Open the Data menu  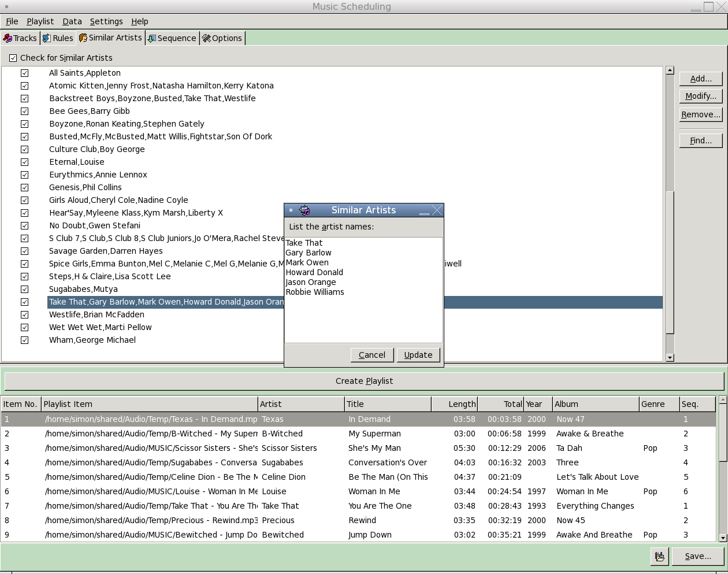[x=72, y=21]
